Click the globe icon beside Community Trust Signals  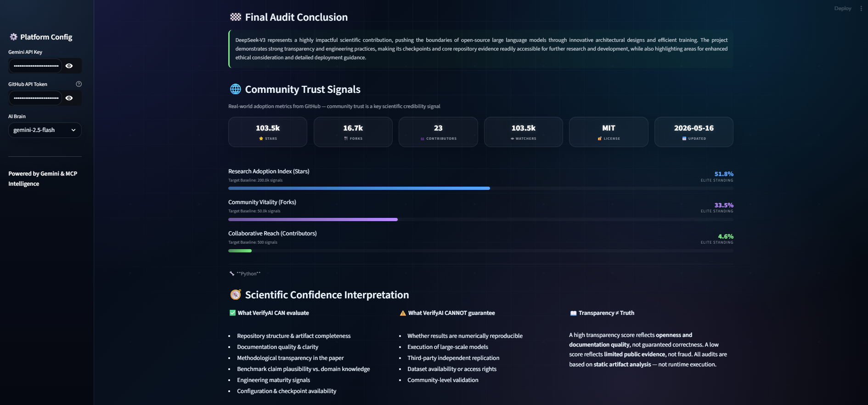tap(236, 89)
